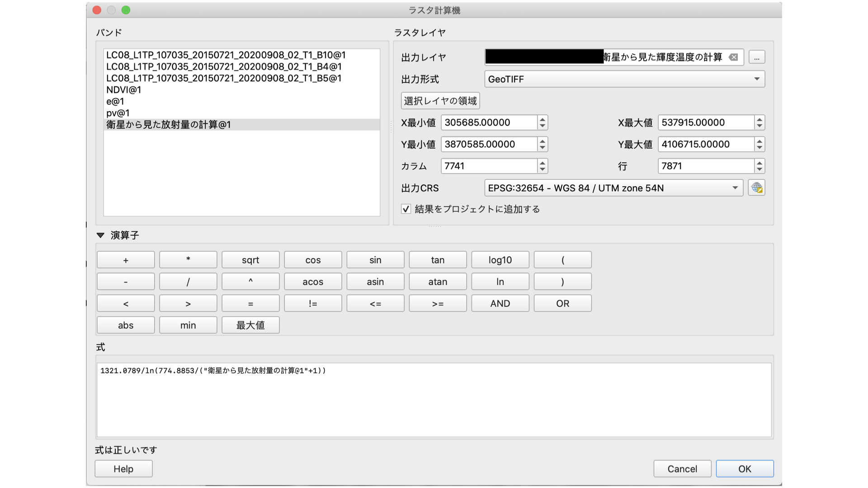Viewport: 868px width, 488px height.
Task: Insert the not-equal != operator
Action: point(313,303)
